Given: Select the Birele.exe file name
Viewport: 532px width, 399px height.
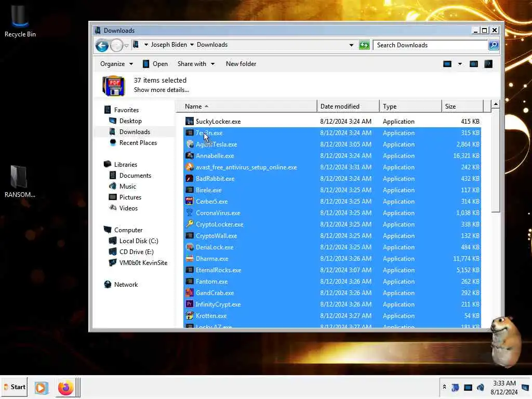Looking at the screenshot, I should tap(208, 190).
